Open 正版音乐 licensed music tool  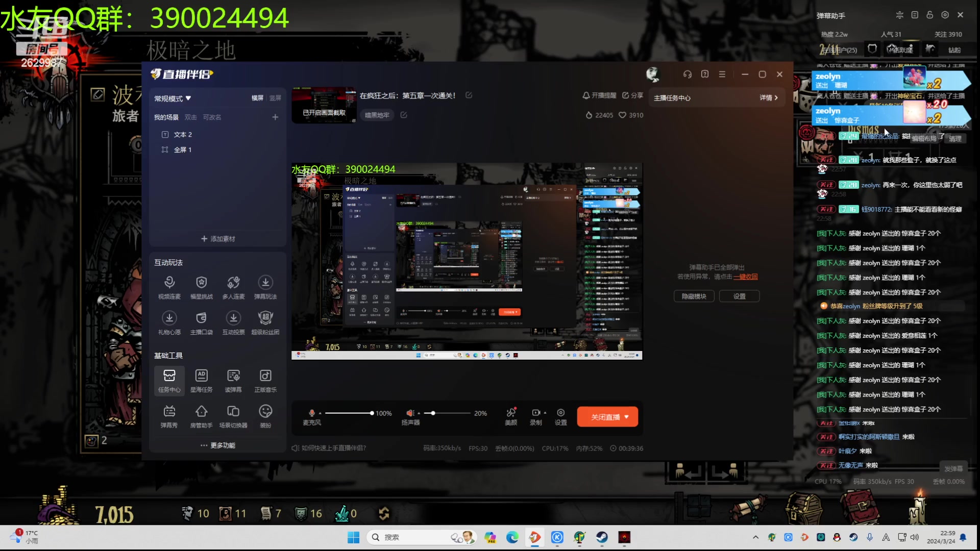click(x=265, y=381)
